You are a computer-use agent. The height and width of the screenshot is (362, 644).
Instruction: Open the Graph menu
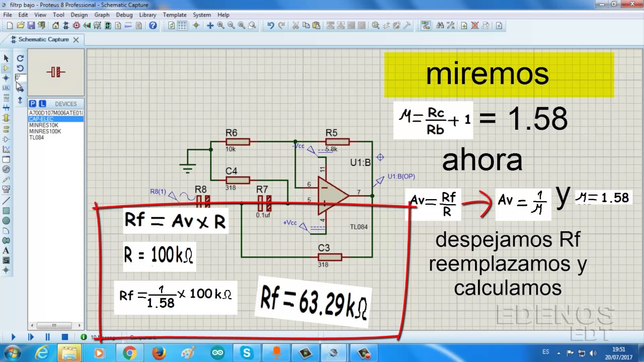point(102,15)
